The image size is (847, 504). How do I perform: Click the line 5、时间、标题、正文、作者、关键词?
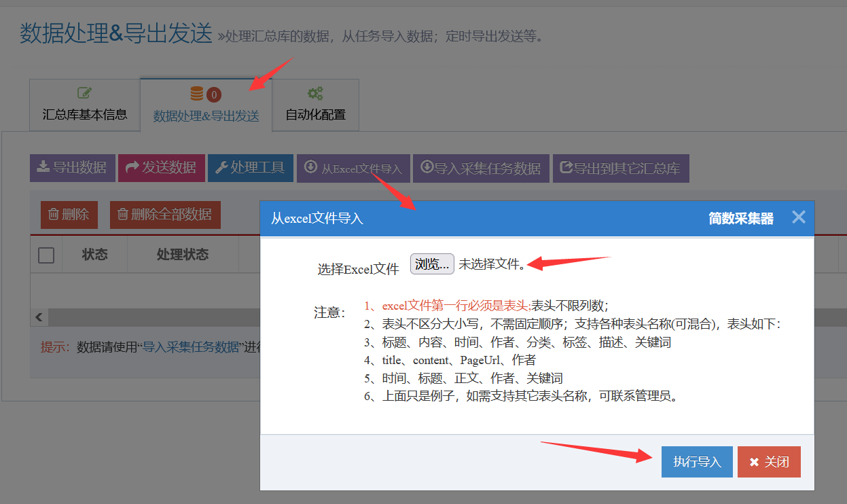click(463, 378)
